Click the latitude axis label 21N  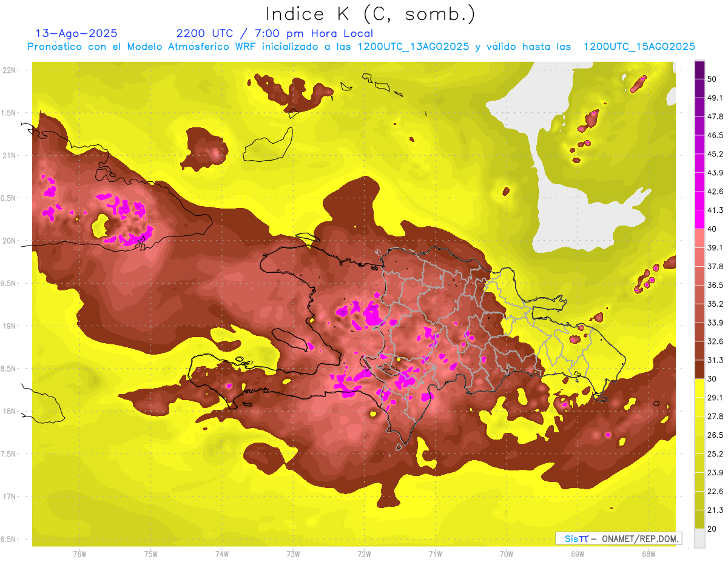(x=9, y=155)
